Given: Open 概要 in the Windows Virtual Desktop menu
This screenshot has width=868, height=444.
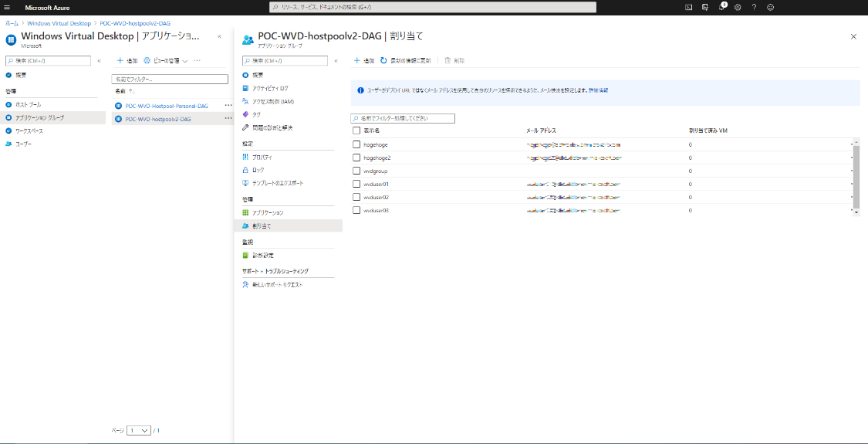Looking at the screenshot, I should (21, 75).
